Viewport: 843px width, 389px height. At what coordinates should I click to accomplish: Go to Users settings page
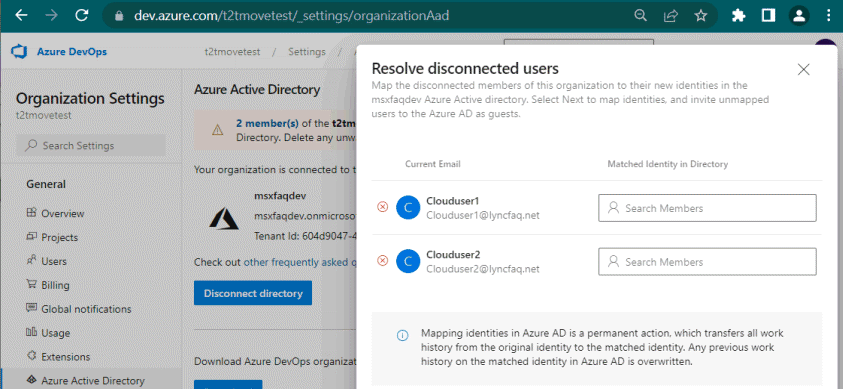(46, 261)
